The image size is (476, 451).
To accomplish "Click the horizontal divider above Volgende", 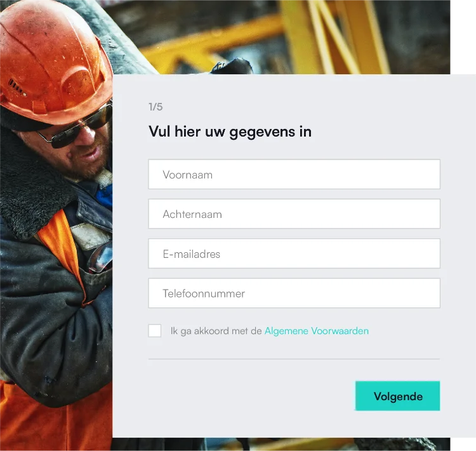I will [x=294, y=359].
